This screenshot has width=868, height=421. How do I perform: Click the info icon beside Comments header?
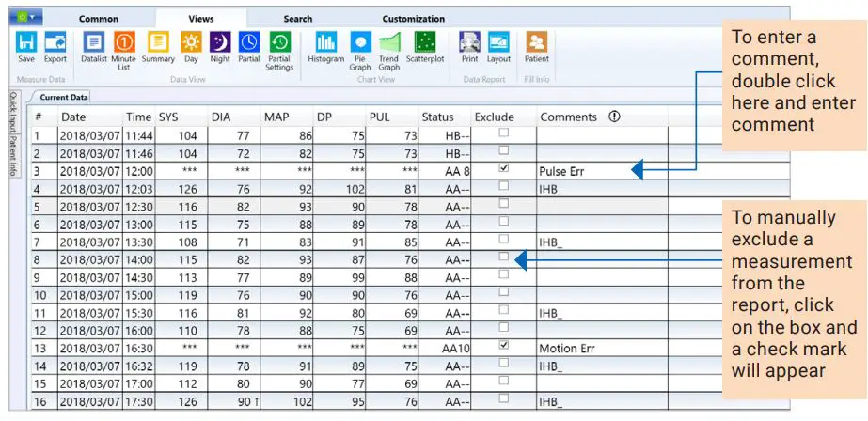point(614,117)
